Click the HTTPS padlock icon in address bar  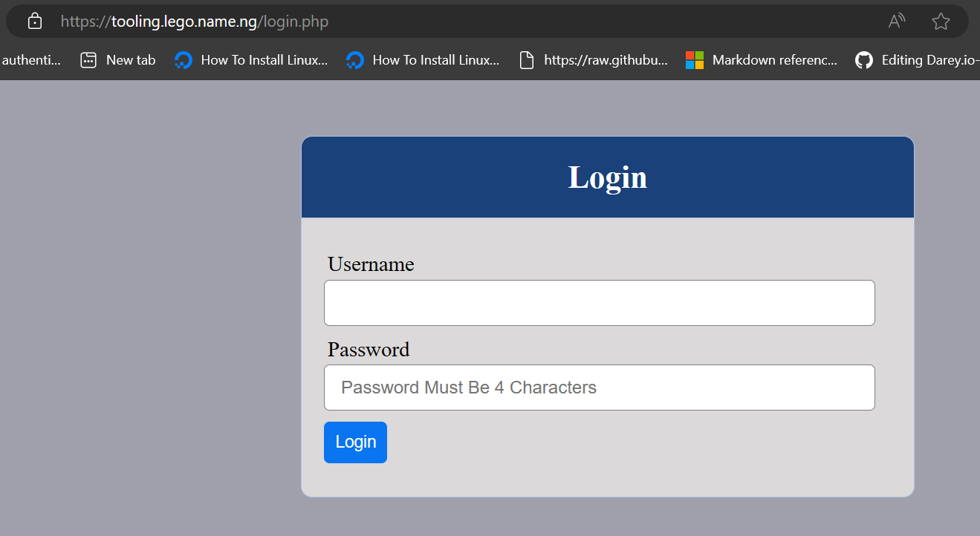(x=34, y=21)
